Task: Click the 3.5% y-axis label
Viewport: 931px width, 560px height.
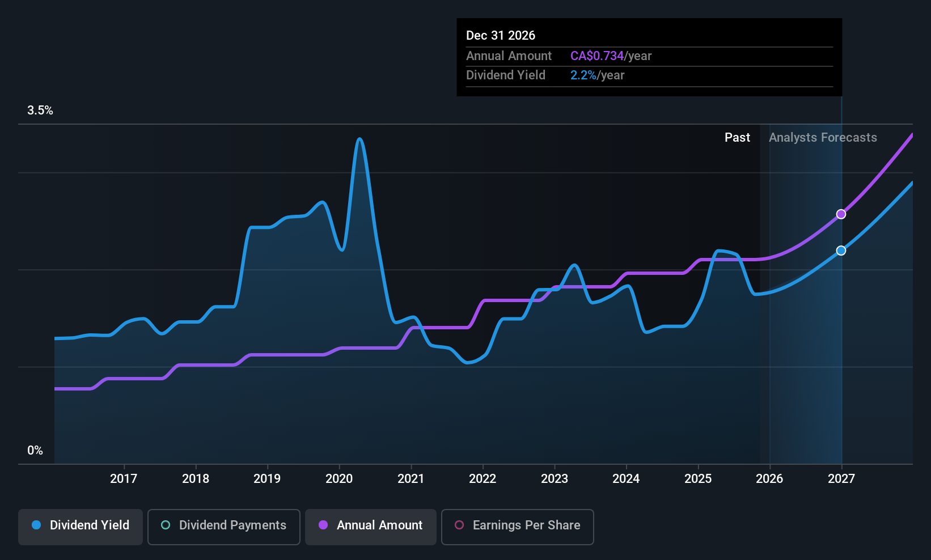Action: pyautogui.click(x=40, y=111)
